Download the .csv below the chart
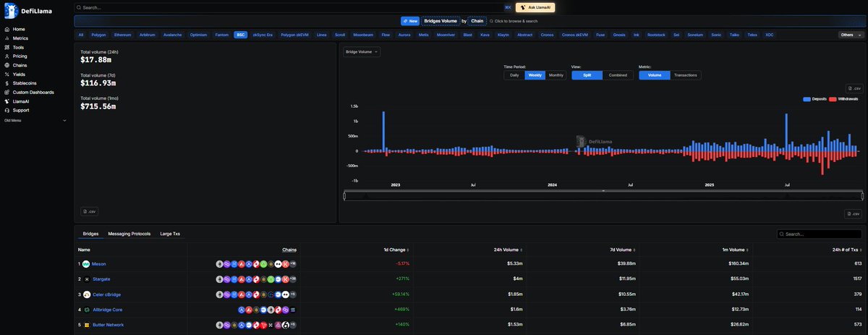Viewport: 868px width, 335px height. click(854, 214)
